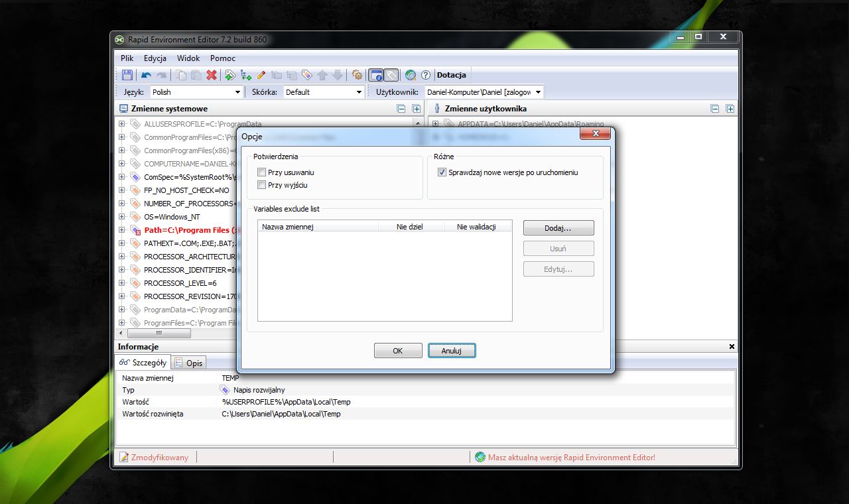
Task: Enable Przy usuwaniu confirmation checkbox
Action: (x=261, y=172)
